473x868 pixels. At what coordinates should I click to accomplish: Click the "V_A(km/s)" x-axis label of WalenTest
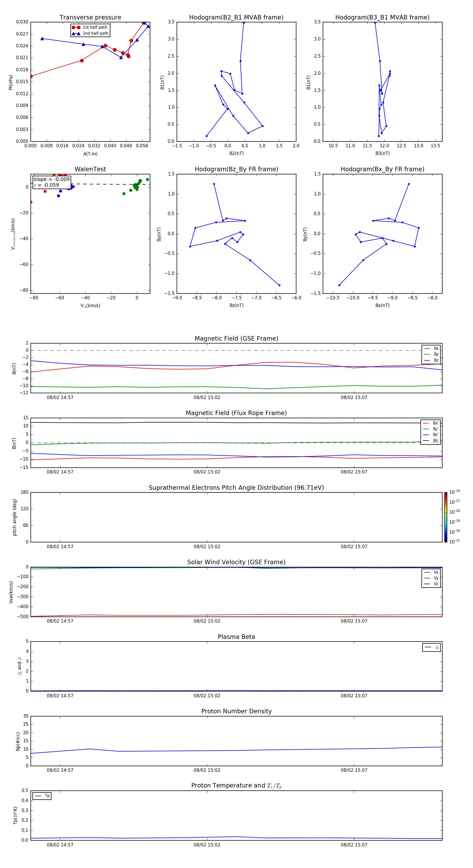(90, 306)
